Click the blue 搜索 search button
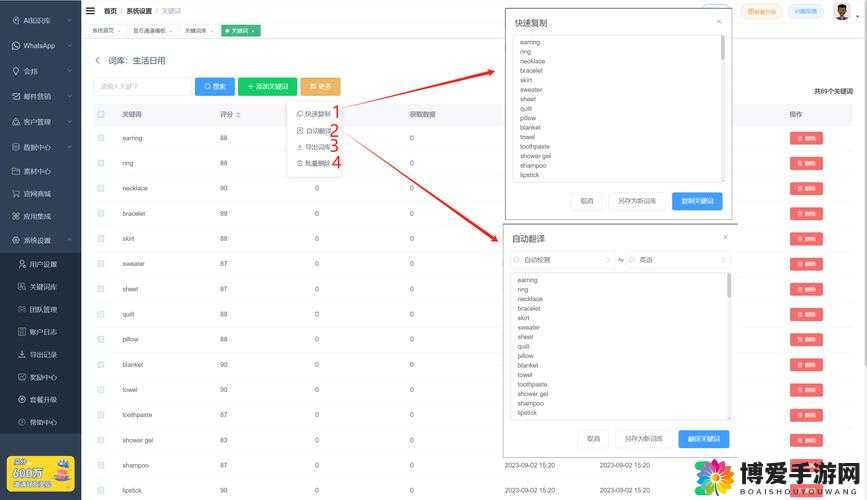Viewport: 867px width, 500px height. tap(215, 86)
